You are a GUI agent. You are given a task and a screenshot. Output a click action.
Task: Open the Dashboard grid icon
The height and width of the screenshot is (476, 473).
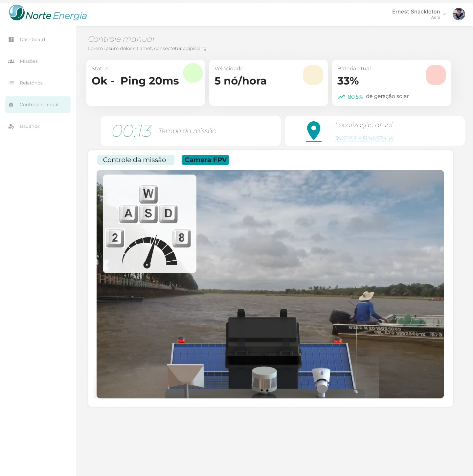(11, 39)
